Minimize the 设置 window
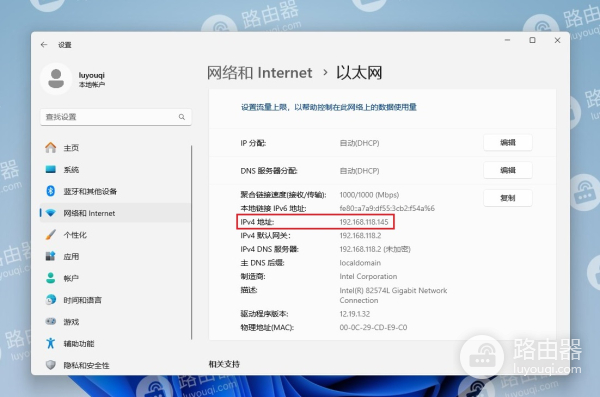This screenshot has height=397, width=600. (507, 40)
